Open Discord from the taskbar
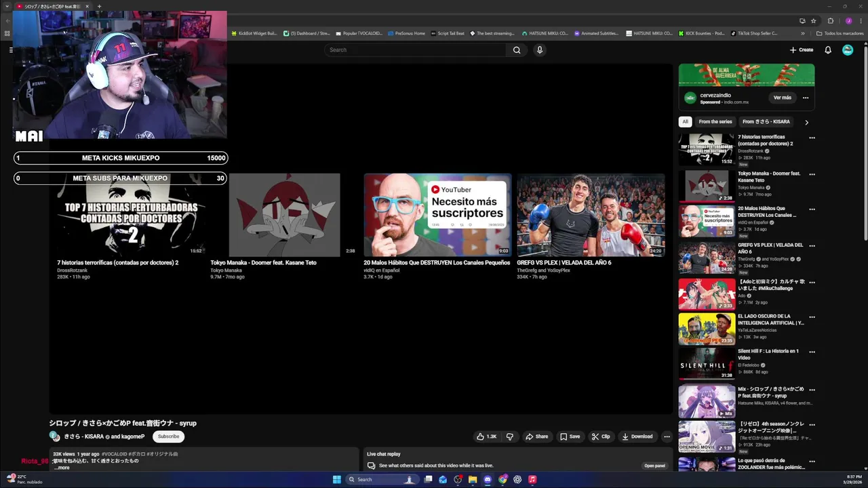 pos(488,479)
